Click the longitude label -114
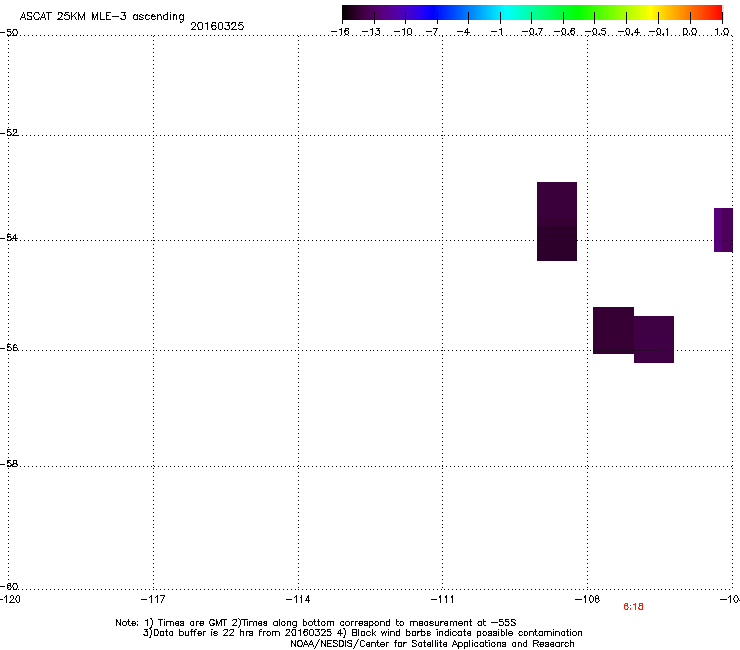The height and width of the screenshot is (650, 740). coord(298,599)
